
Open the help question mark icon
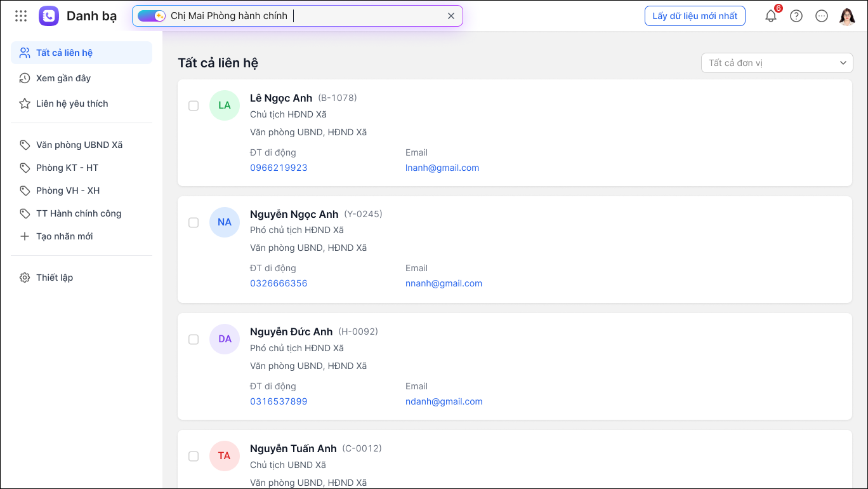pos(796,16)
